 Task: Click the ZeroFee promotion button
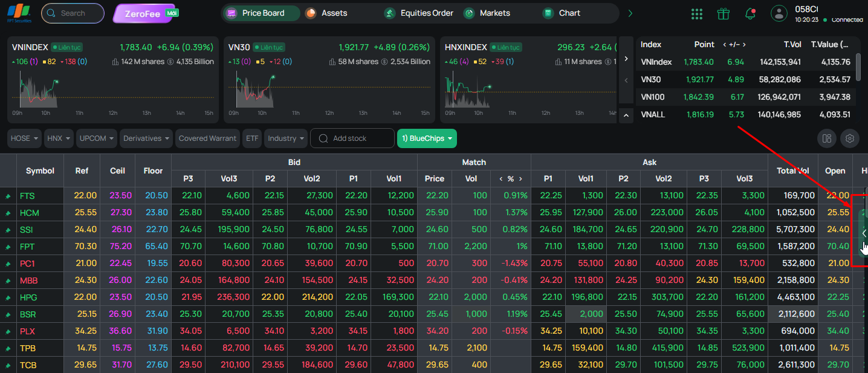tap(143, 13)
